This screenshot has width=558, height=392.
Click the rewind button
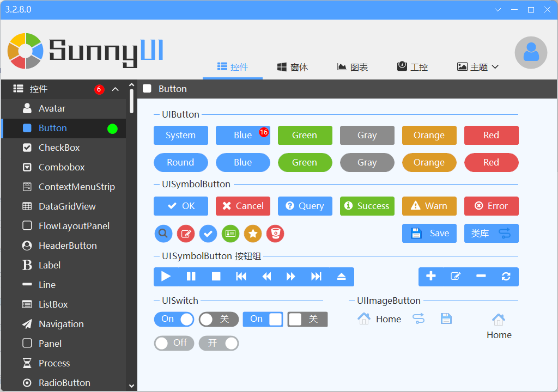coord(266,277)
